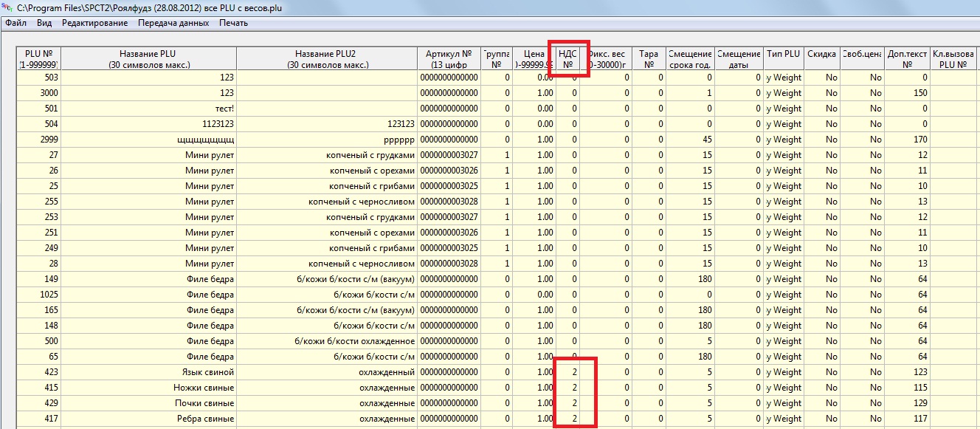Select the Скидка column header
This screenshot has width=980, height=429.
821,59
